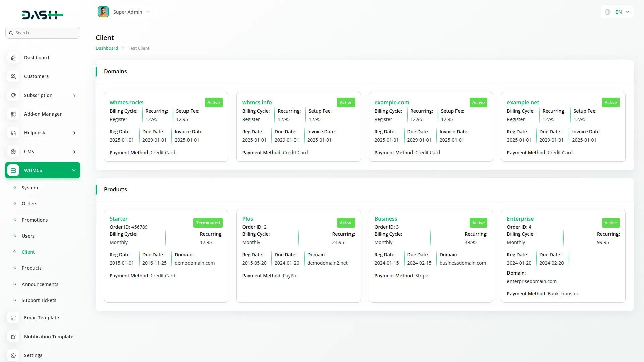644x362 pixels.
Task: Click the CMS cube icon
Action: [x=13, y=152]
